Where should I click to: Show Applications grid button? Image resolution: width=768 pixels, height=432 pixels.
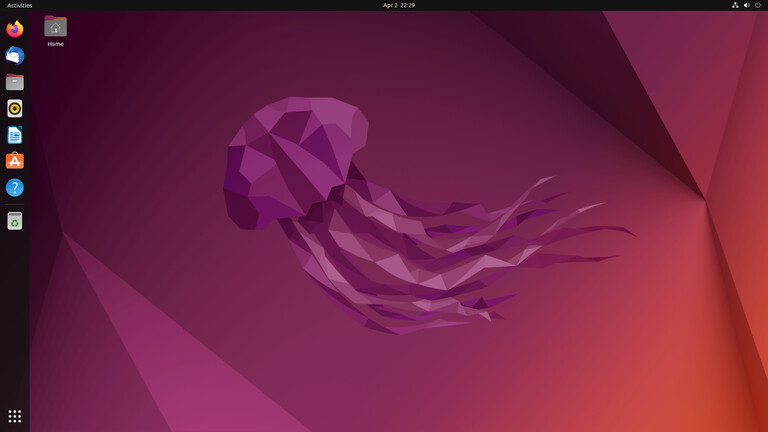15,416
